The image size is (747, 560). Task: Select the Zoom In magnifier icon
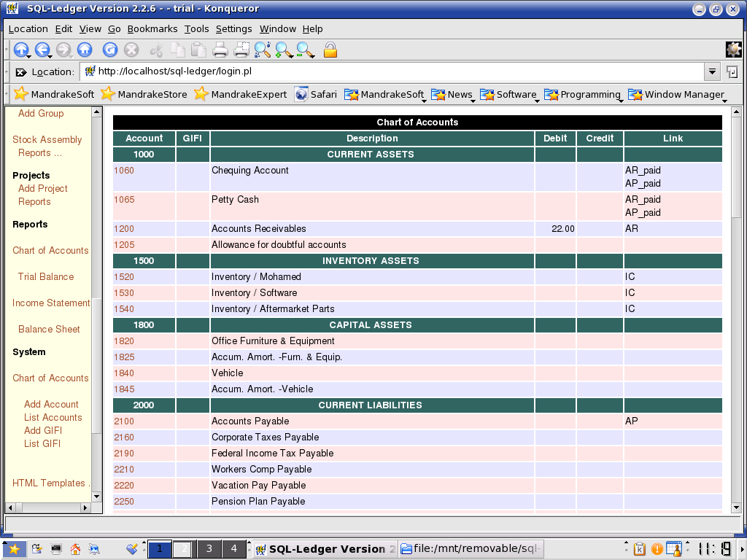[284, 50]
